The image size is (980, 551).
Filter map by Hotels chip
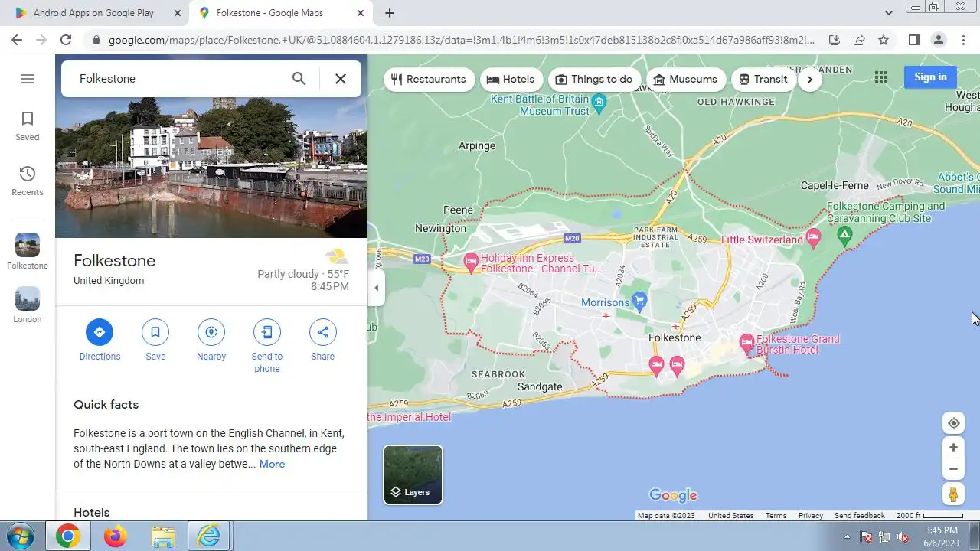coord(511,79)
